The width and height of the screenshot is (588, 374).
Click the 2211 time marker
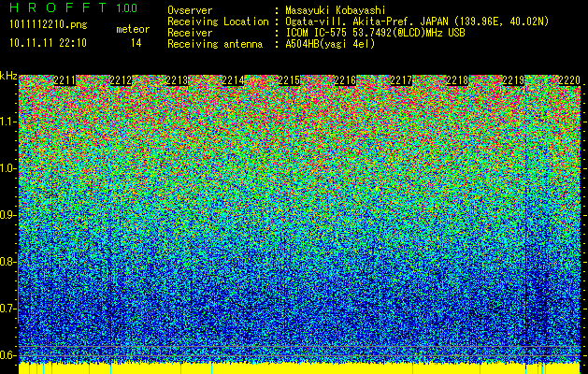point(65,80)
